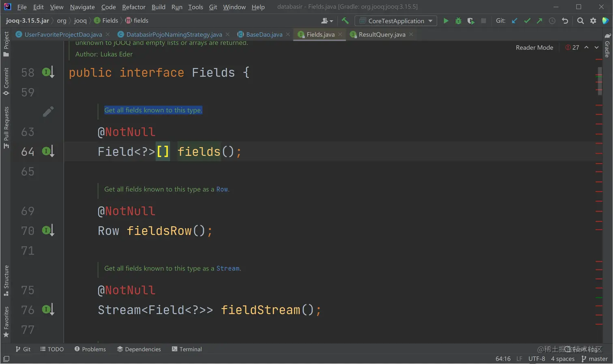Run CoreTestApplication with the green play icon
Viewport: 613px width, 364px height.
pos(446,21)
